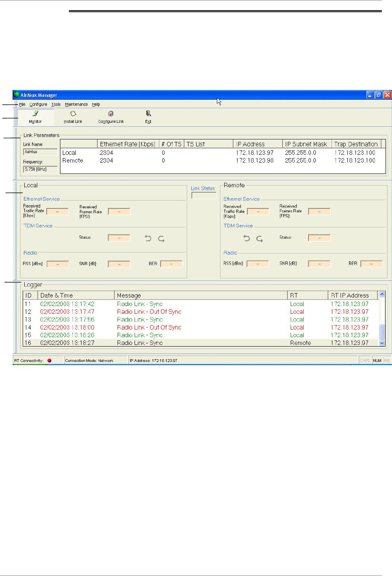
Task: Click the IP Address column header in Link Parameters
Action: 258,144
